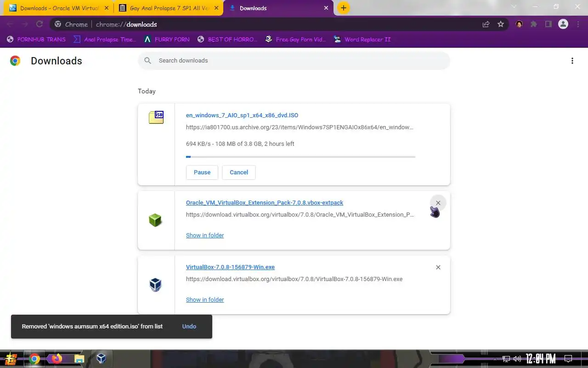This screenshot has height=368, width=588.
Task: Select the active Downloads tab
Action: 278,8
